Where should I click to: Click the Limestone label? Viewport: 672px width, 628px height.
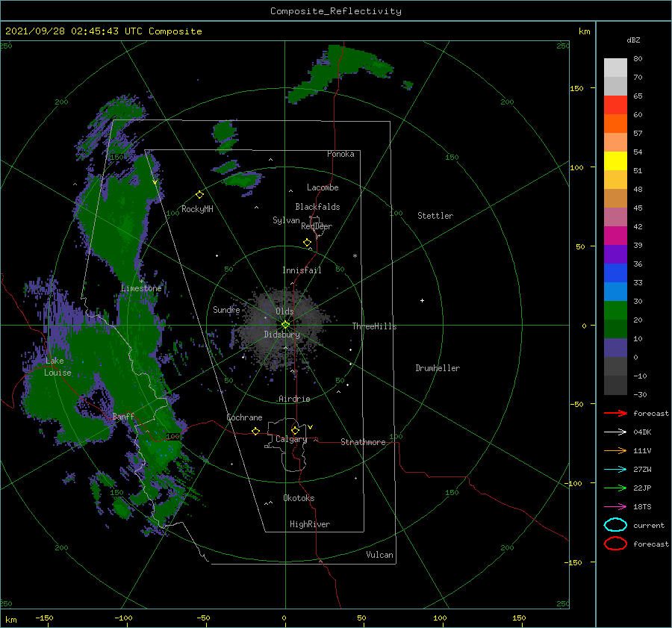(141, 288)
